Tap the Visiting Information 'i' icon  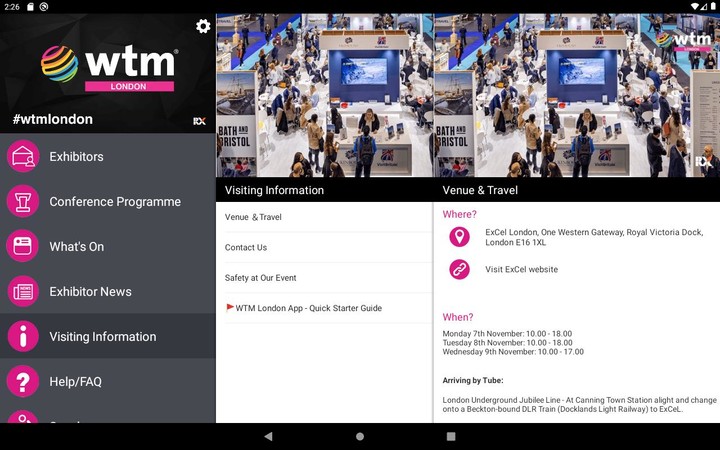[x=23, y=336]
